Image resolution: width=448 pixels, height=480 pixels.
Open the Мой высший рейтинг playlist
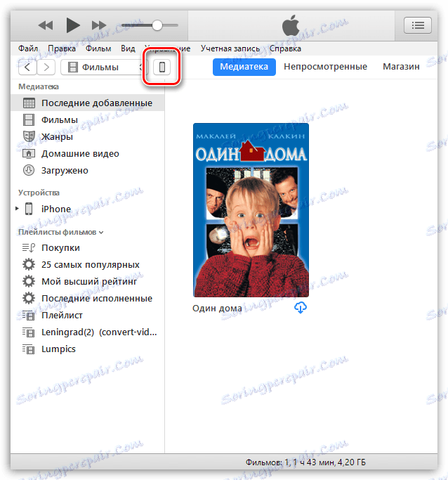tap(88, 281)
